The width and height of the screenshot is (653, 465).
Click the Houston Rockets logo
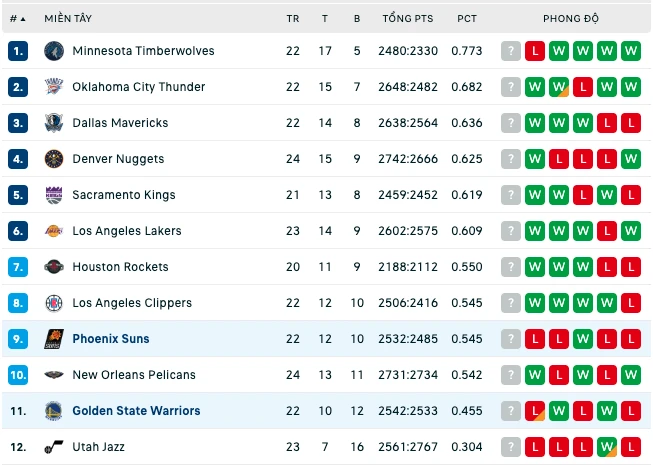[54, 267]
